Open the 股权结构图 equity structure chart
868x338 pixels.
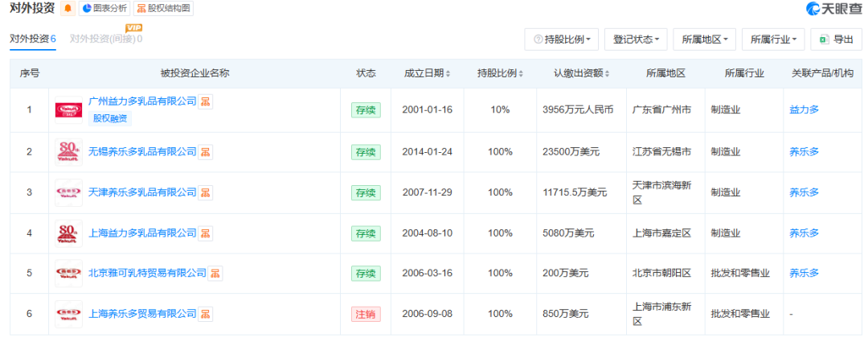coord(164,9)
